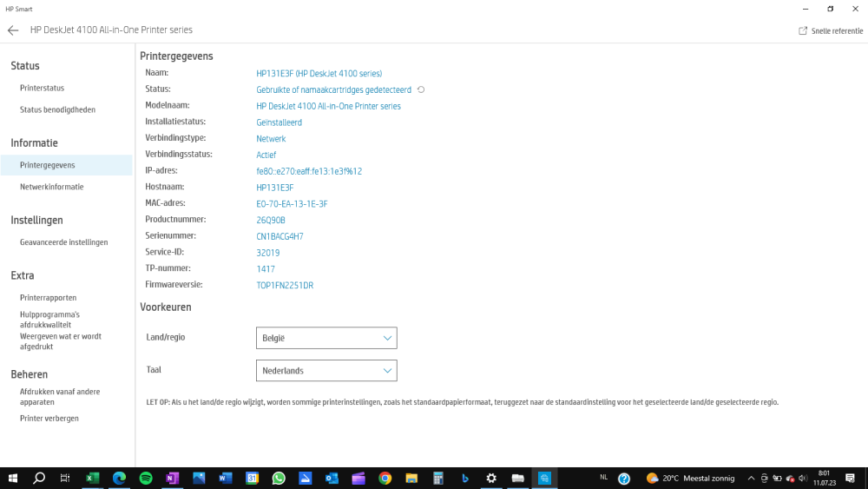Open Weergeven wat er wordt afgedrukt
This screenshot has height=489, width=868.
point(61,341)
